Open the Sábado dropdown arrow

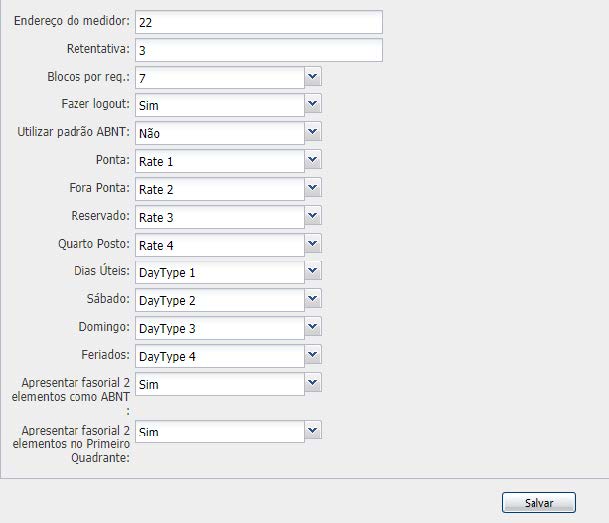click(313, 299)
